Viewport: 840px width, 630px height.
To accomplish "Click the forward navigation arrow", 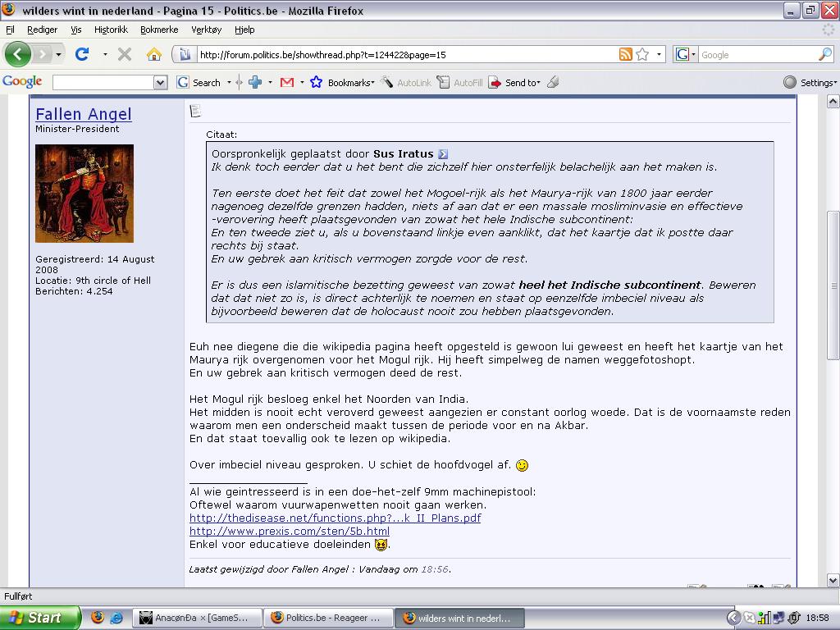I will pyautogui.click(x=43, y=54).
